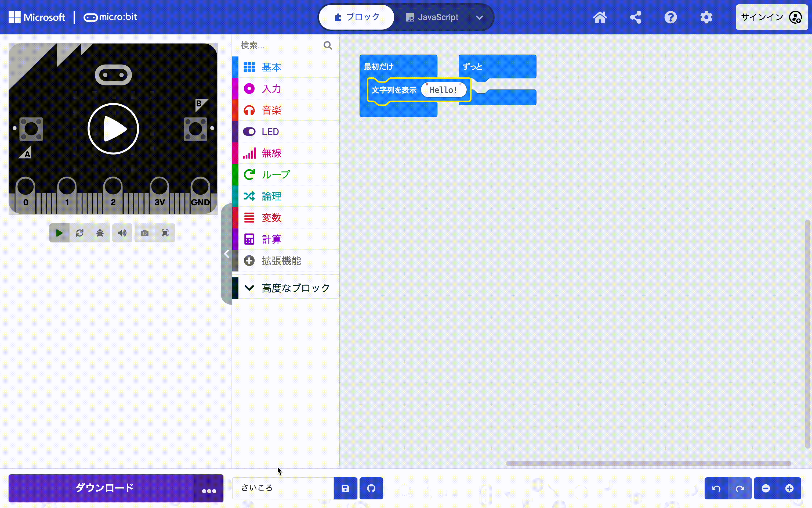Click the micro:bit logo
The height and width of the screenshot is (508, 812).
(110, 17)
